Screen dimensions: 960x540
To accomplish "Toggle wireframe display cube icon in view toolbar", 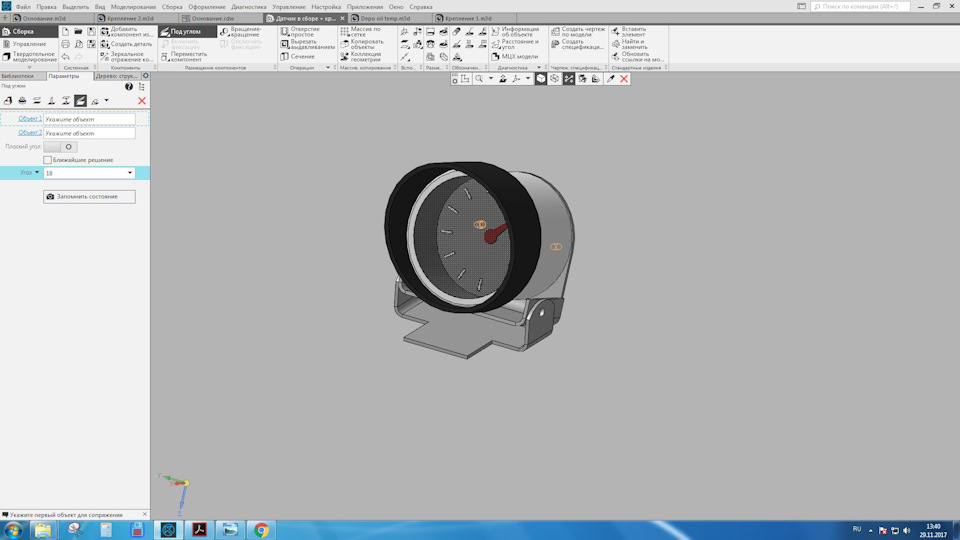I will (555, 78).
